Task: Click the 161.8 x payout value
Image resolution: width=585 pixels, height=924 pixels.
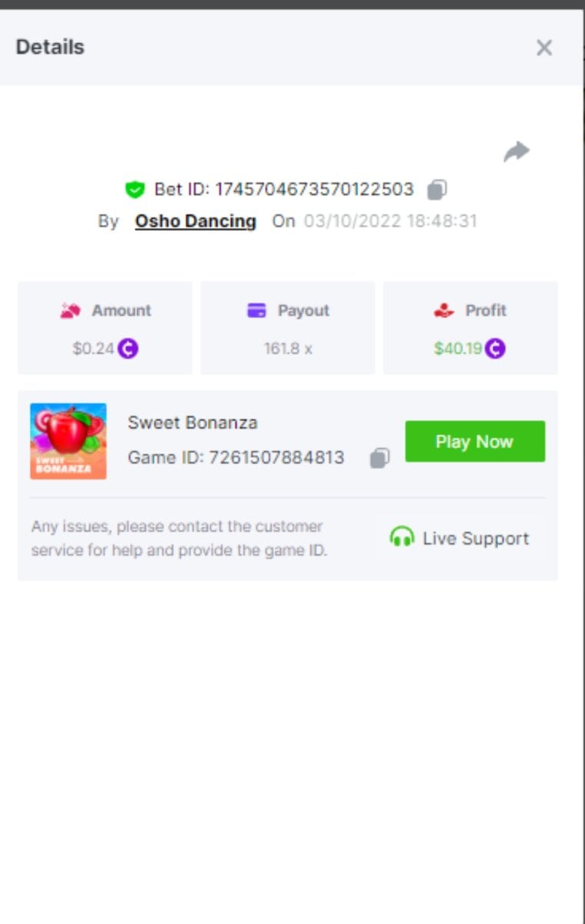Action: [288, 349]
